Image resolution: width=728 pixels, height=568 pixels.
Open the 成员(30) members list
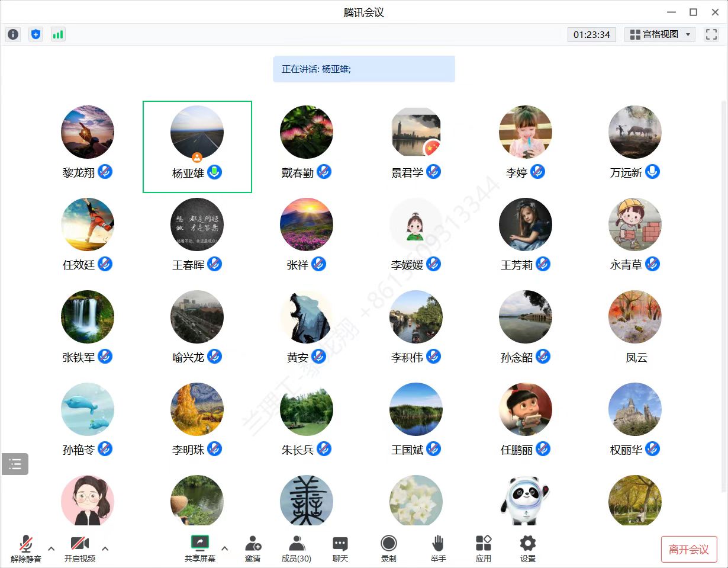[x=297, y=548]
